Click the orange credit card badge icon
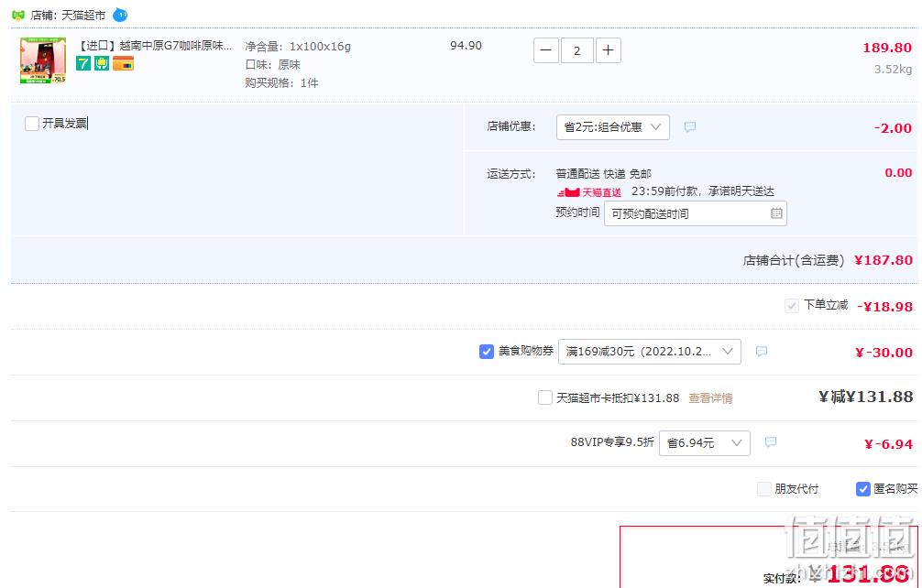922x588 pixels. (124, 63)
